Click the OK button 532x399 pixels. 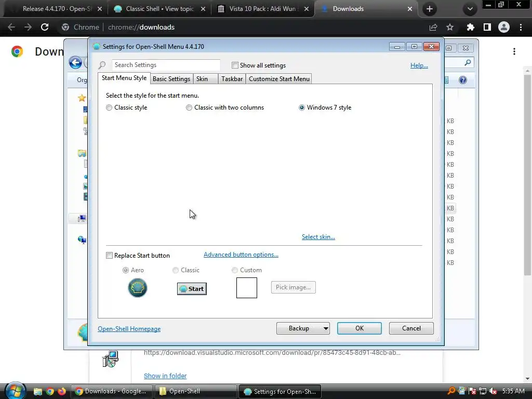pyautogui.click(x=360, y=328)
